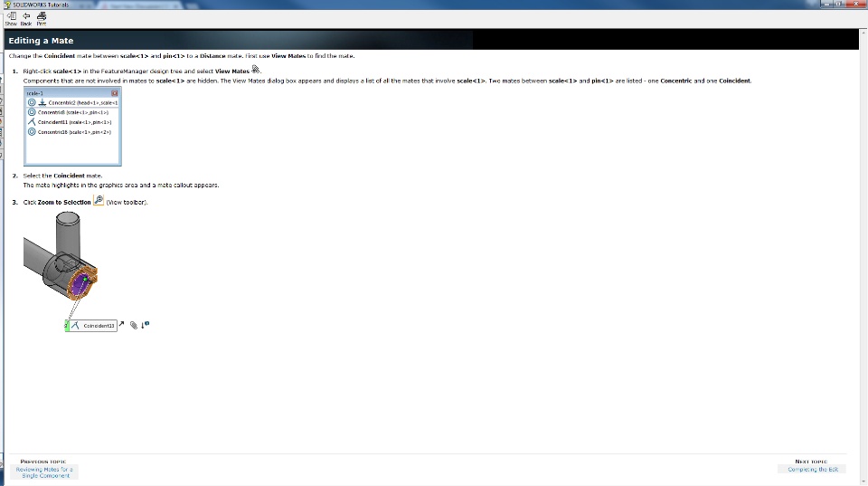
Task: Click the scroll up arrow of the page scrollbar
Action: pyautogui.click(x=863, y=33)
